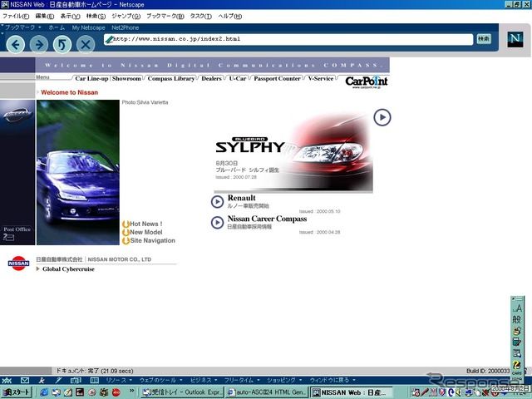Click the silver Nissan emblem in sidebar
The width and height of the screenshot is (532, 399).
pos(17,115)
